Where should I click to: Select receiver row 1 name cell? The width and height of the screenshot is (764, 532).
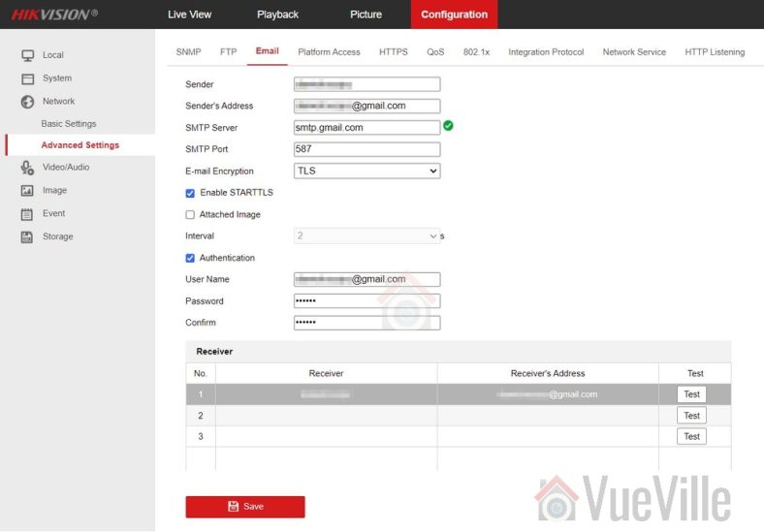(x=326, y=394)
